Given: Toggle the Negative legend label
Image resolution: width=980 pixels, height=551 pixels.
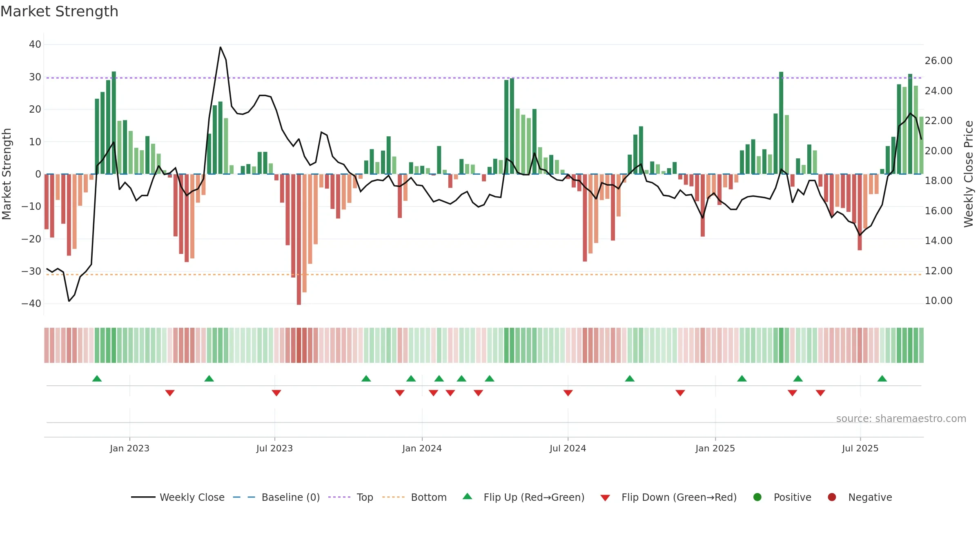Looking at the screenshot, I should [870, 497].
